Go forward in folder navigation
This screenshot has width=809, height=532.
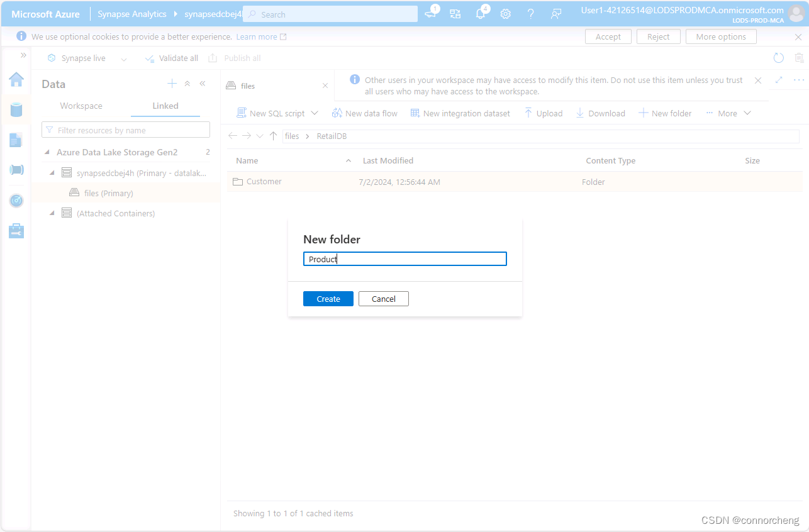click(x=247, y=136)
